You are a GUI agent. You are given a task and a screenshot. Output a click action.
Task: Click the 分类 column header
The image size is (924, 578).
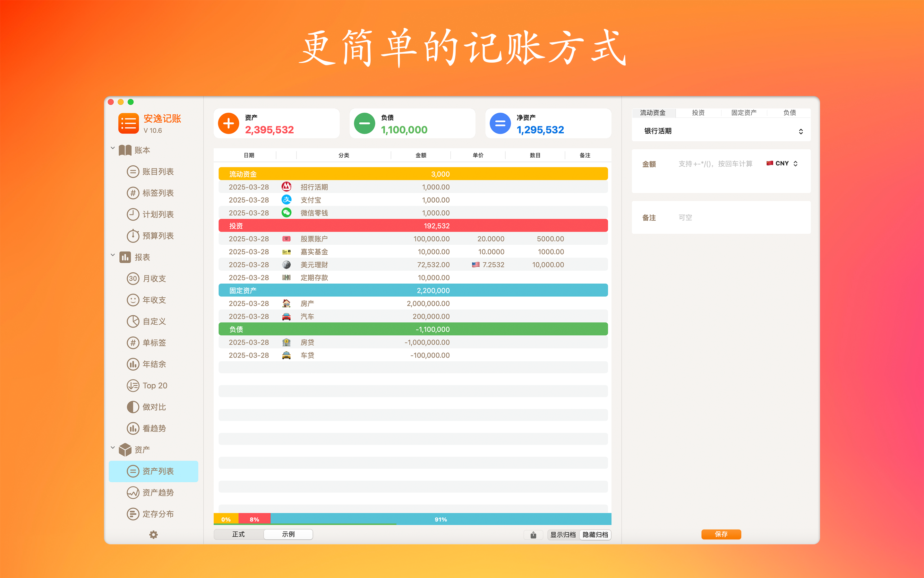point(344,155)
